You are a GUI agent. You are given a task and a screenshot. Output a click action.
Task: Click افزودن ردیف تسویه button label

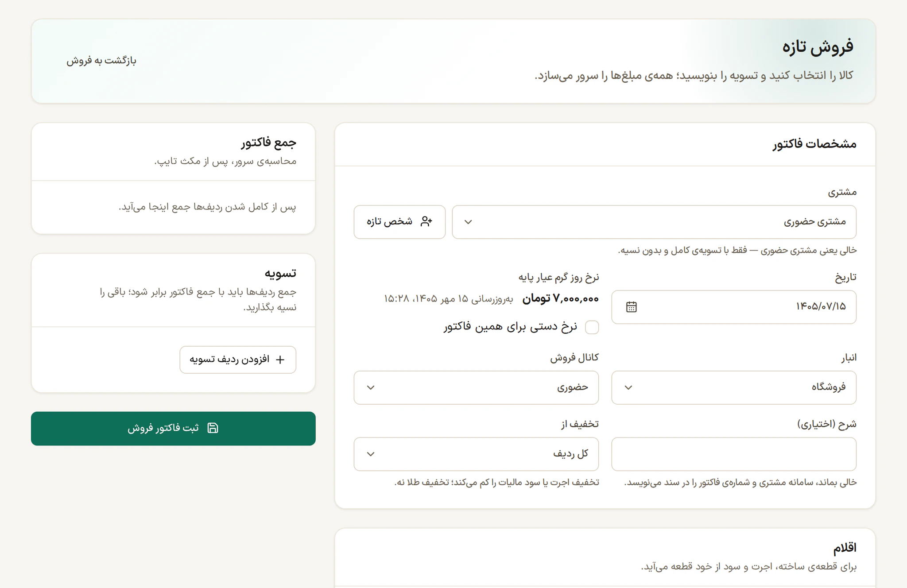229,359
